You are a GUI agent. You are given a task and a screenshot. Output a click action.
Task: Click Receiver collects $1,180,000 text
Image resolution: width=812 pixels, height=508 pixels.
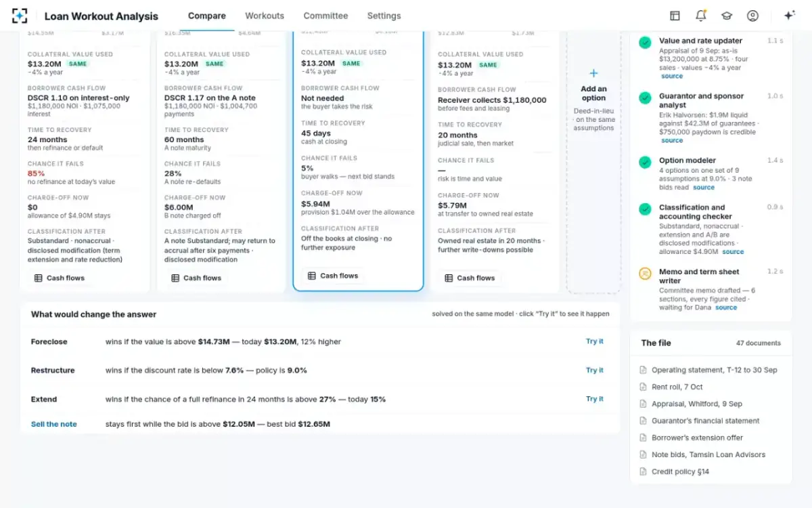pyautogui.click(x=492, y=100)
